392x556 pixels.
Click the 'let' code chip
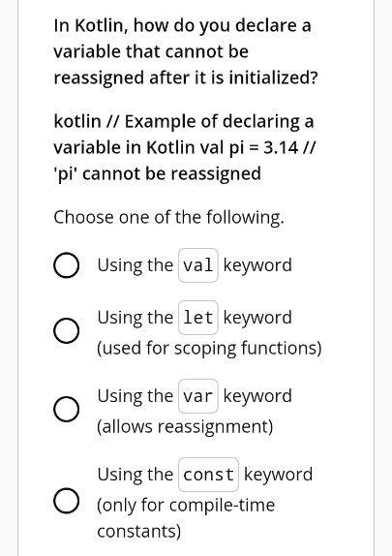coord(198,318)
